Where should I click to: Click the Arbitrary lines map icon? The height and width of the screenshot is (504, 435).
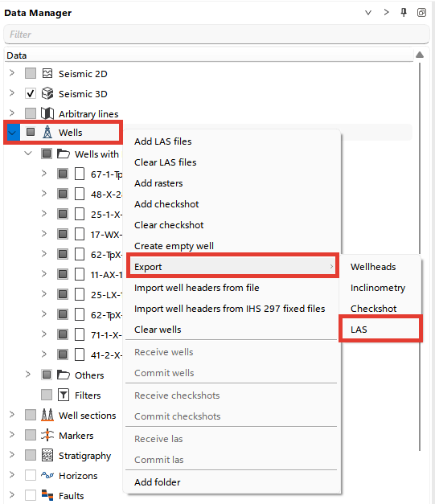47,113
